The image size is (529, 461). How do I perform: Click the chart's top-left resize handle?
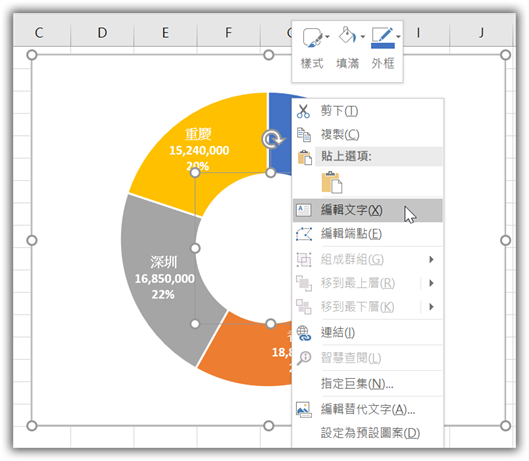point(32,55)
